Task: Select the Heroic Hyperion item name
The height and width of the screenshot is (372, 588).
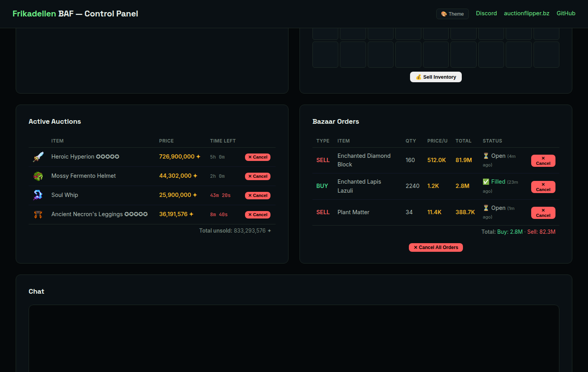Action: click(85, 157)
